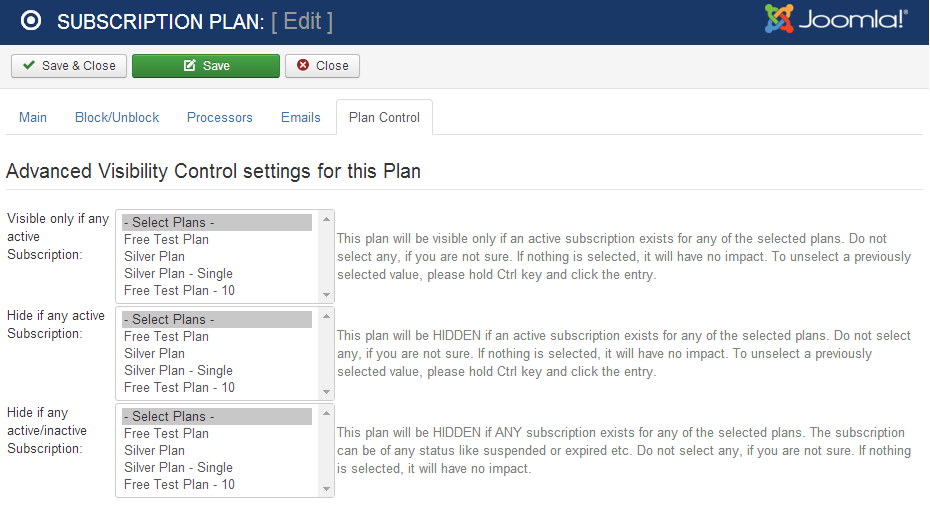Click the green Save button
930x508 pixels.
[x=206, y=66]
